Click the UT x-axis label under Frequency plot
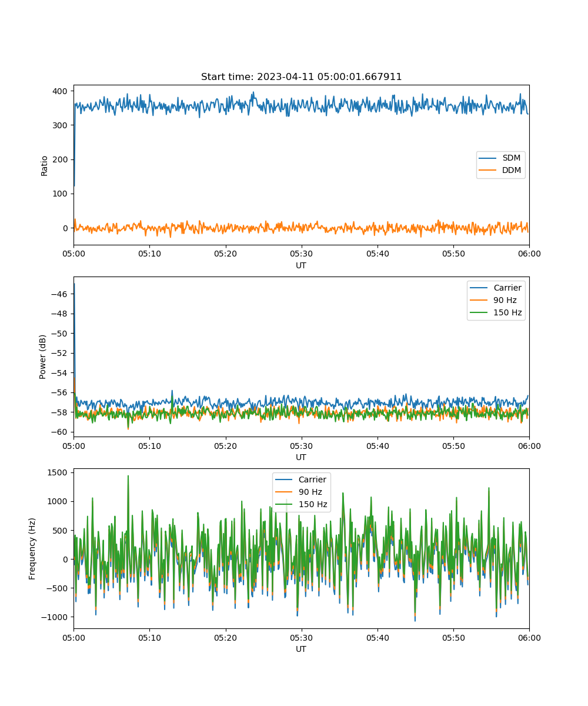Image resolution: width=588 pixels, height=706 pixels. tap(301, 649)
